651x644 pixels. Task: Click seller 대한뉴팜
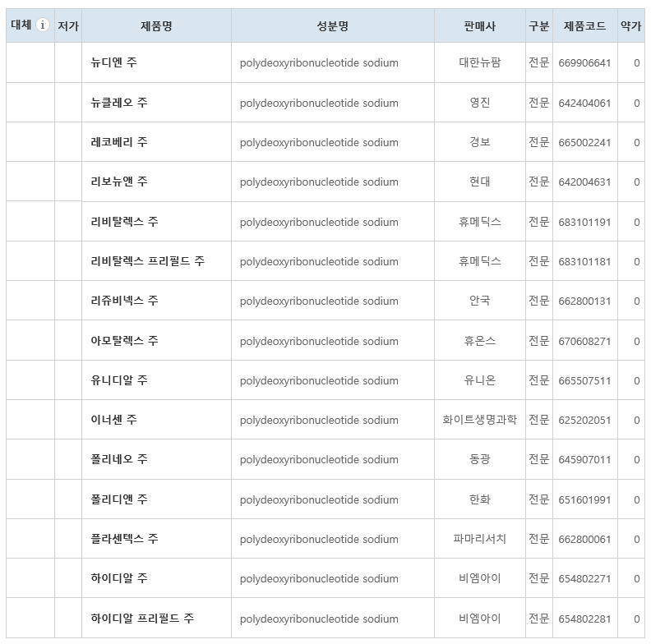click(479, 62)
